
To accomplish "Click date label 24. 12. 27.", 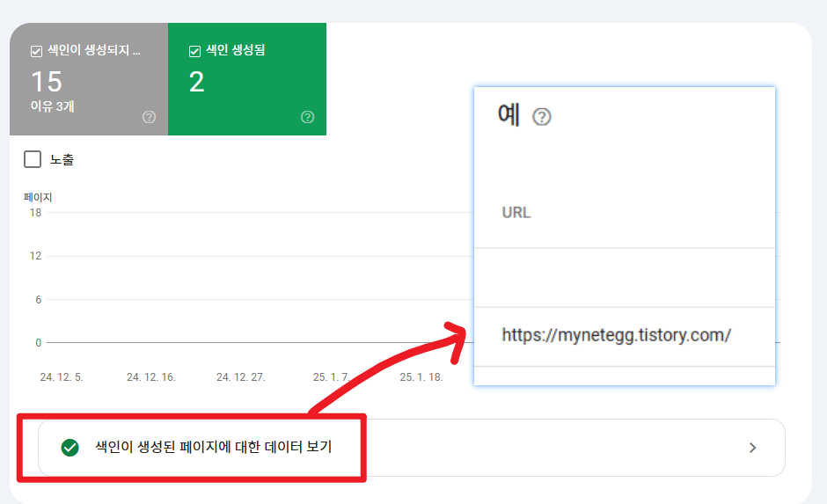I will (240, 377).
